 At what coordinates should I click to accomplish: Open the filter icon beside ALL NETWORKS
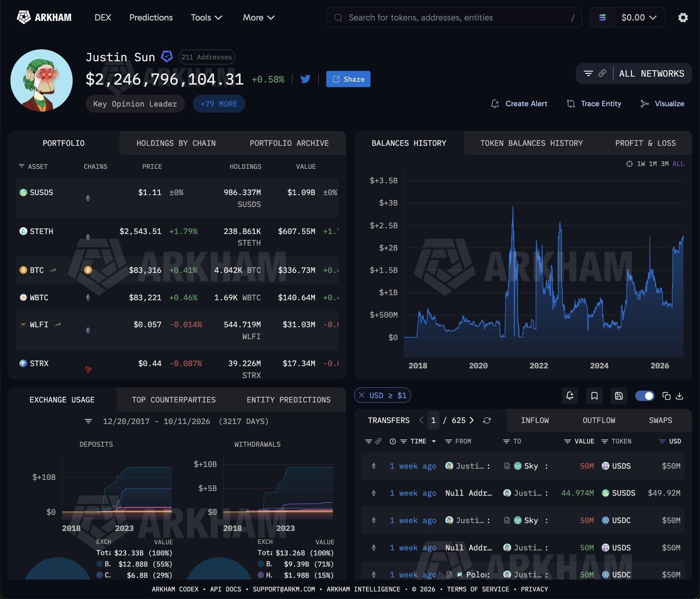[588, 73]
